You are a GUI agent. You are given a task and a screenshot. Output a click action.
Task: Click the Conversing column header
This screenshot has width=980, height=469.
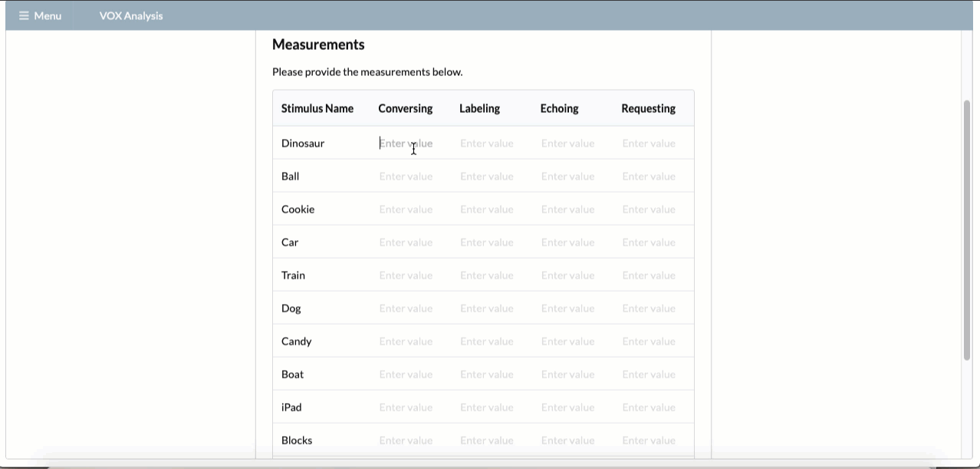(x=405, y=108)
